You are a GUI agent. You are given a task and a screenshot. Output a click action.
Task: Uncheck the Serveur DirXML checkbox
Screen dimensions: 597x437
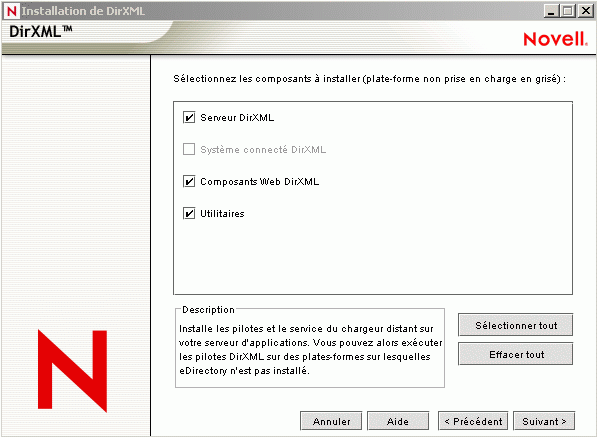[189, 117]
